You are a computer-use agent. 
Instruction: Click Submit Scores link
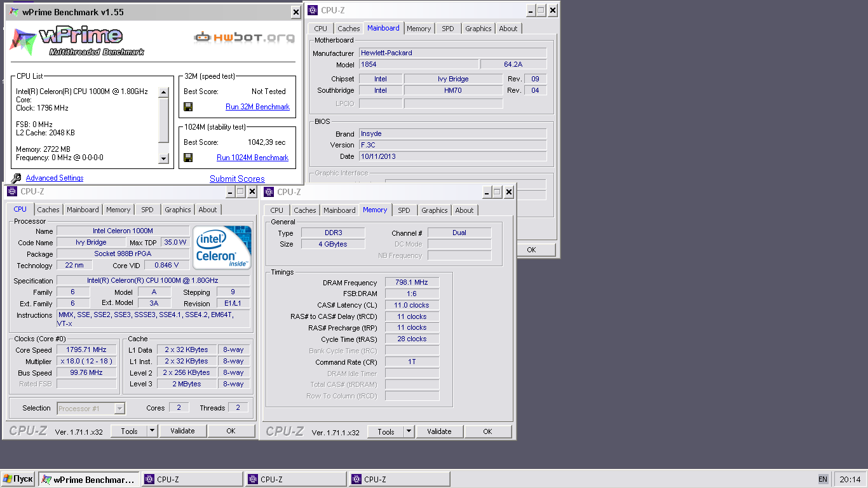(237, 179)
